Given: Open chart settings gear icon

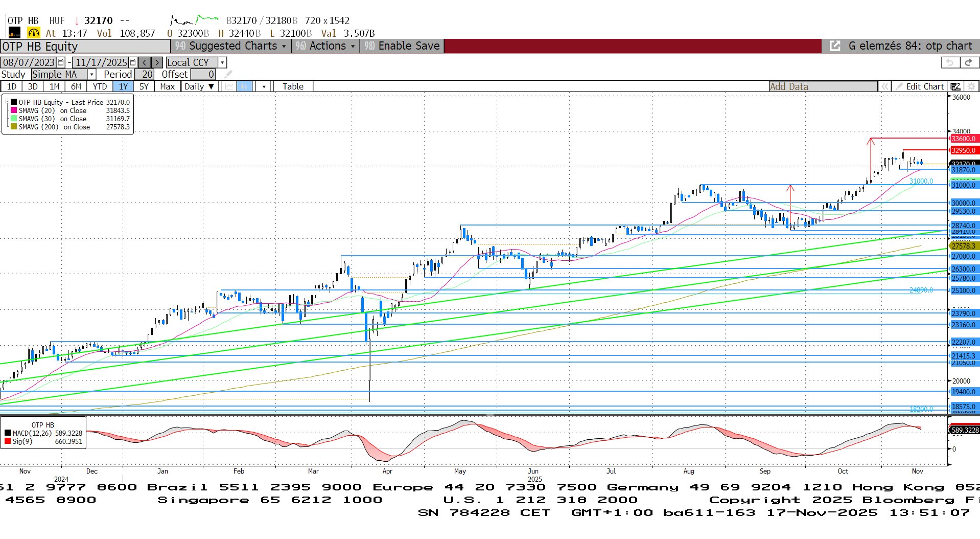Looking at the screenshot, I should 971,86.
